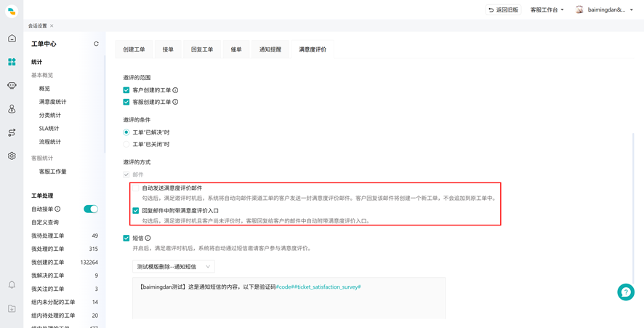Open the workflow route icon in the sidebar

coord(12,132)
